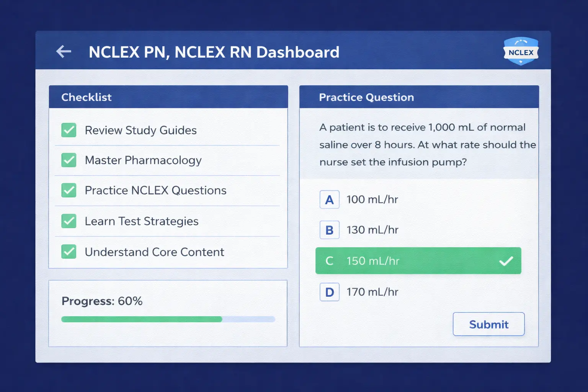Click the back arrow icon
This screenshot has width=588, height=392.
click(64, 51)
